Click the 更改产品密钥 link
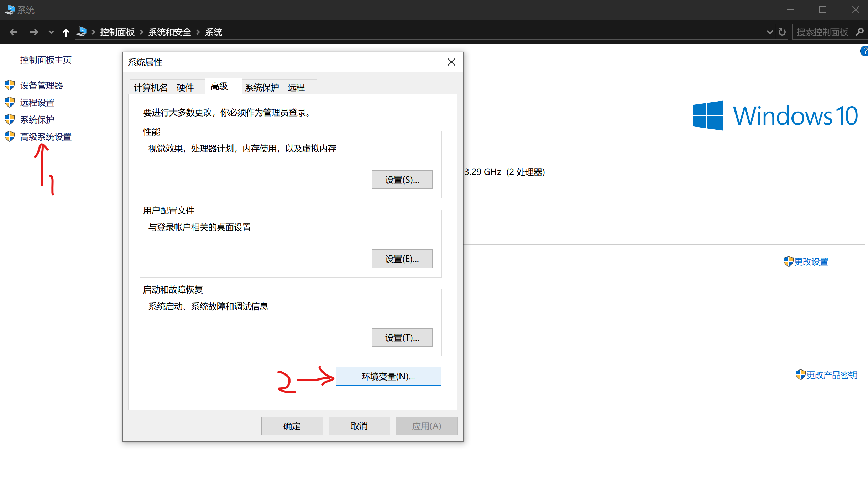The image size is (868, 481). click(x=832, y=375)
